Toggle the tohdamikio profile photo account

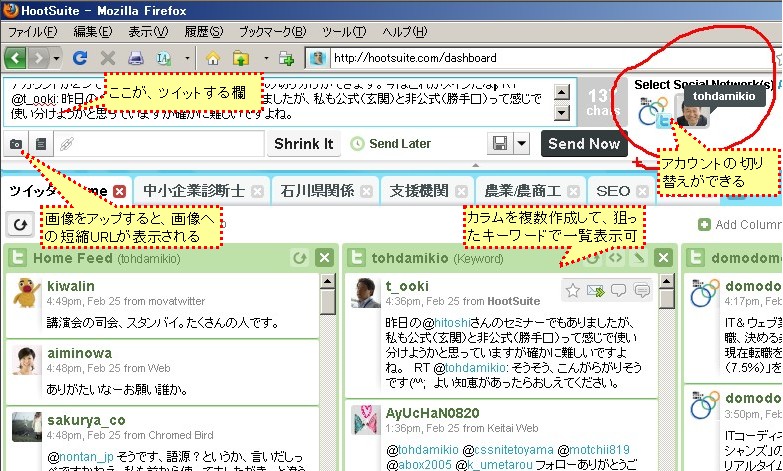pyautogui.click(x=692, y=114)
